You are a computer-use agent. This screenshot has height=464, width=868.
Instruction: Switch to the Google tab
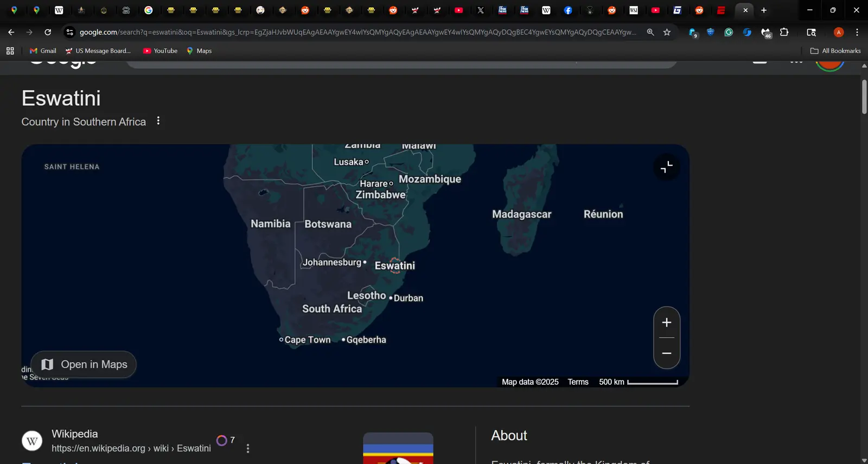pos(149,10)
